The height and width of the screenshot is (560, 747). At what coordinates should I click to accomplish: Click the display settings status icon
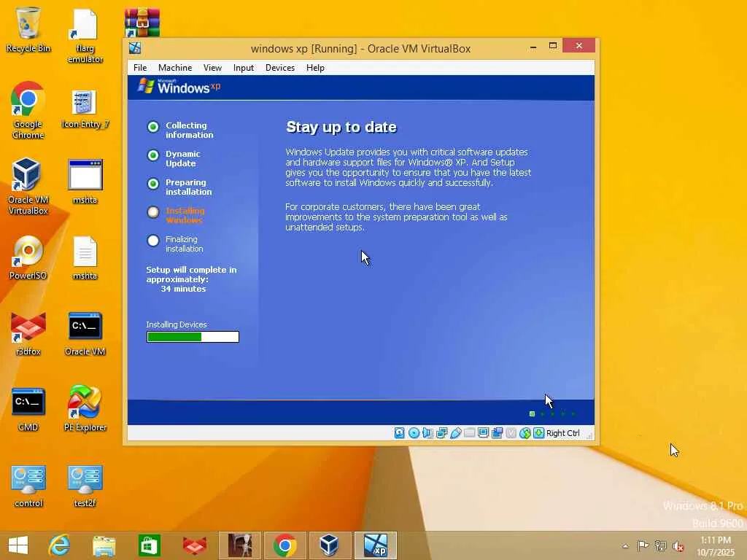(x=483, y=433)
